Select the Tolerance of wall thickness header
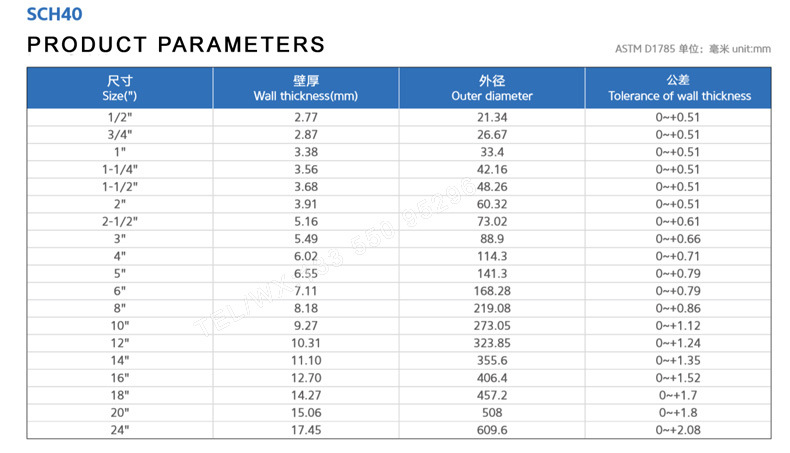The width and height of the screenshot is (790, 453). pos(678,88)
